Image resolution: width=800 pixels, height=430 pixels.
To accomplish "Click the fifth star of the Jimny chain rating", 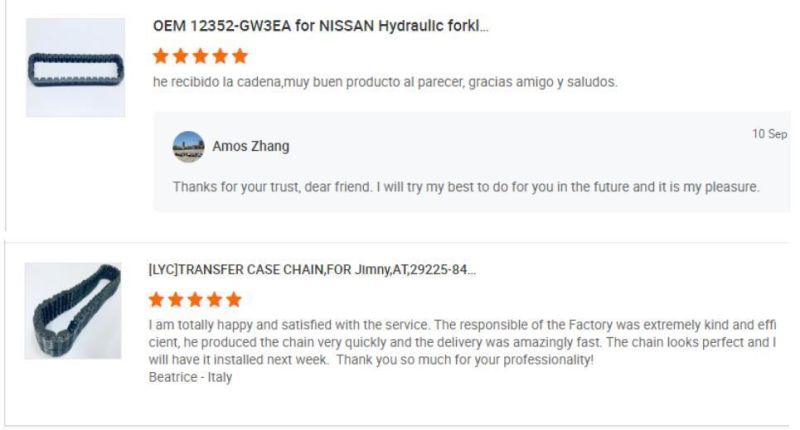I will coord(234,299).
